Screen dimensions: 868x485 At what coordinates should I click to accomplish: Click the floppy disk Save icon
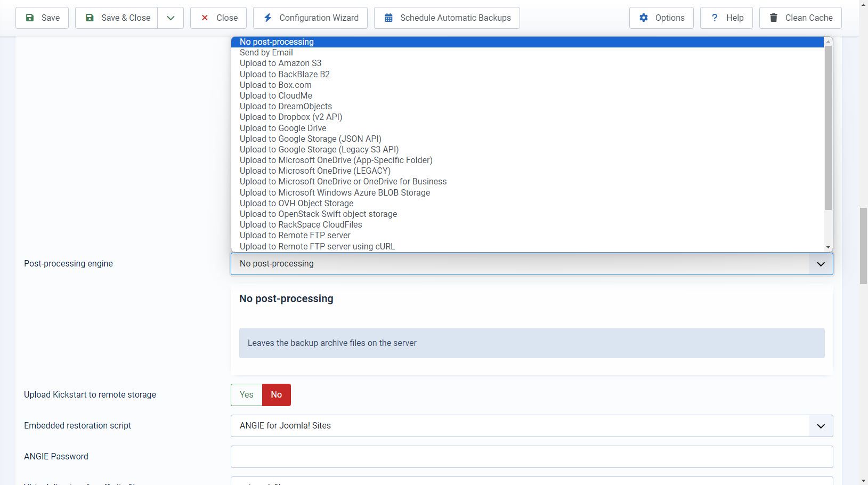click(x=30, y=18)
